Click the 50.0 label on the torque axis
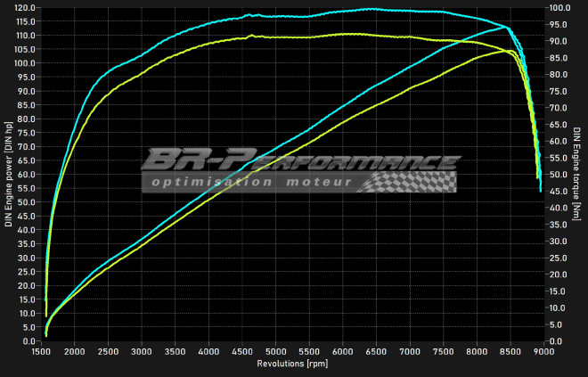 coord(558,175)
